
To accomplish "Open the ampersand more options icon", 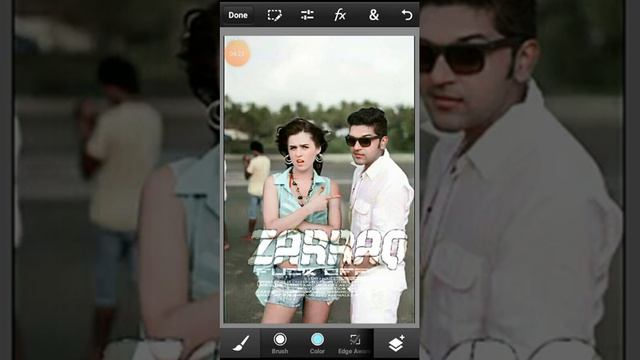I will pyautogui.click(x=373, y=15).
